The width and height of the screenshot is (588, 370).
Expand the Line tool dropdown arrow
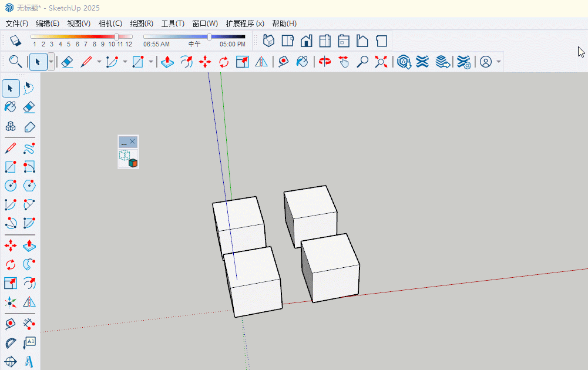99,62
